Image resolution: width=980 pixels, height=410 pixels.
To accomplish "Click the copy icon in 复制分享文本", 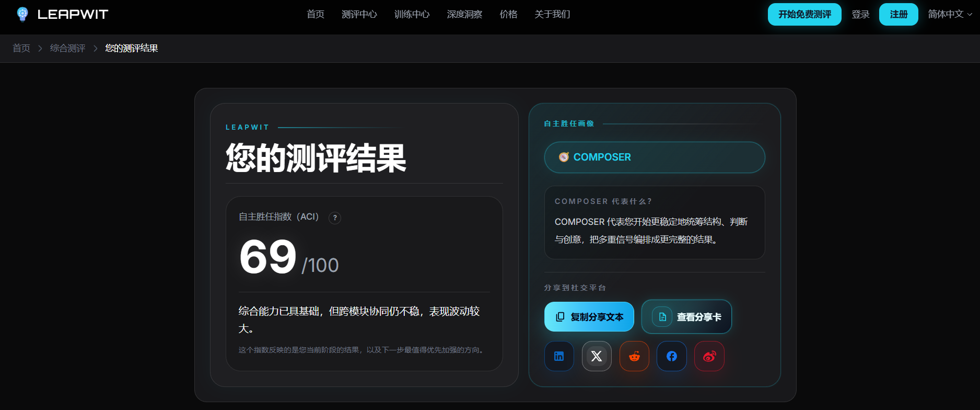I will [x=560, y=317].
